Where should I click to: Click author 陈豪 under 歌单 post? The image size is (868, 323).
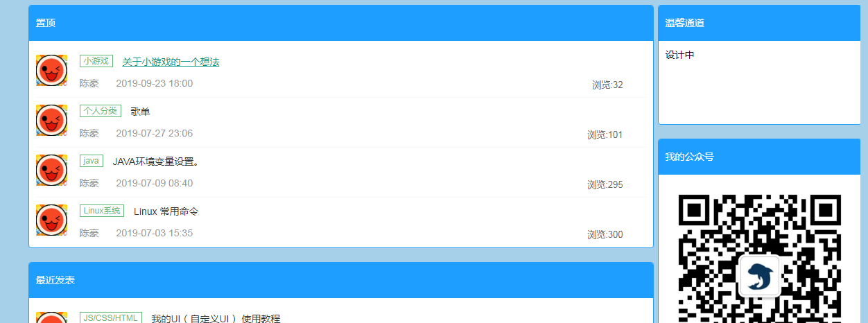[x=89, y=133]
